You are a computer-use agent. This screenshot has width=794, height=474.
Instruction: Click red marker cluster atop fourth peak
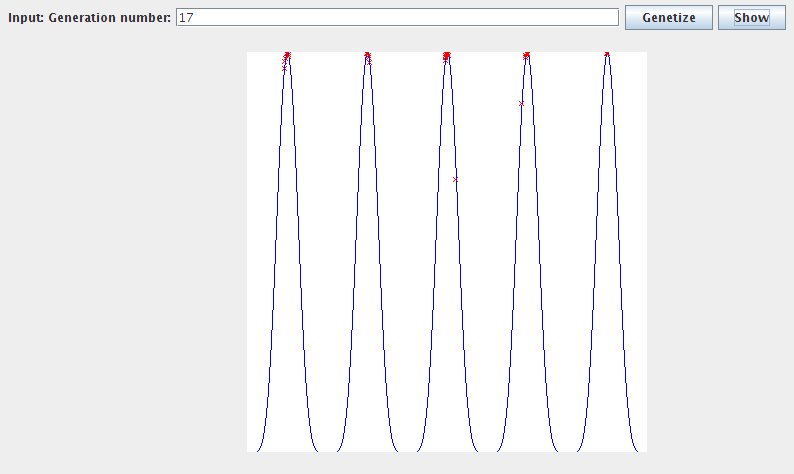pyautogui.click(x=526, y=55)
